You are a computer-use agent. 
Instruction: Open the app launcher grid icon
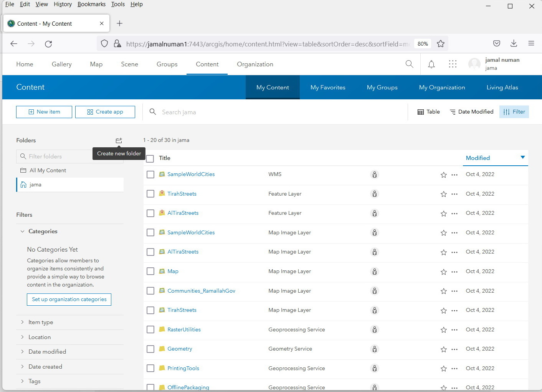pyautogui.click(x=453, y=64)
